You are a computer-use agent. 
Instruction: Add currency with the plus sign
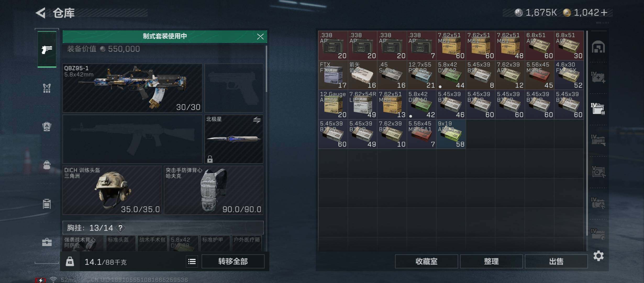pos(604,13)
